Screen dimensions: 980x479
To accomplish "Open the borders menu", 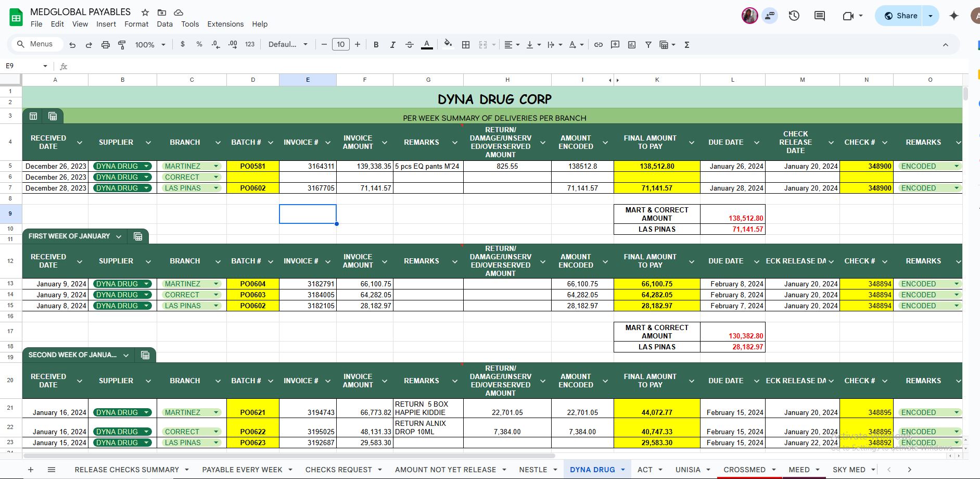I will [x=466, y=45].
